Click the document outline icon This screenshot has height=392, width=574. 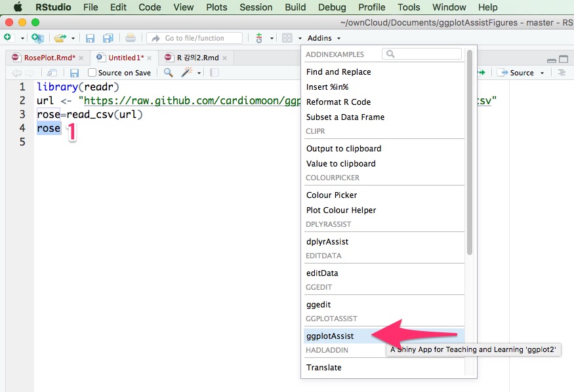562,73
